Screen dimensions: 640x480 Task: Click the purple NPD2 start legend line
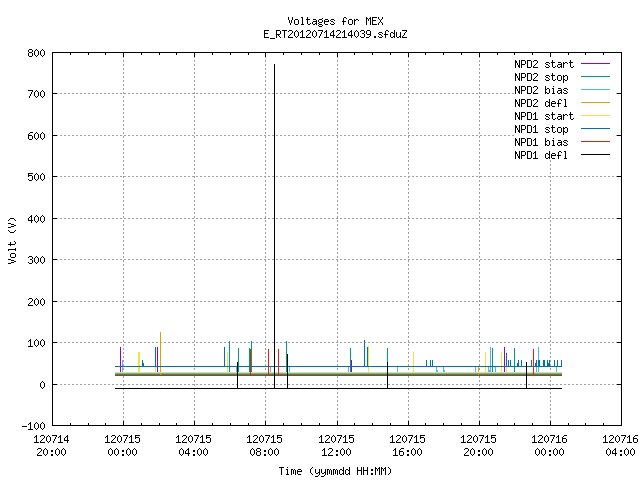[x=596, y=64]
